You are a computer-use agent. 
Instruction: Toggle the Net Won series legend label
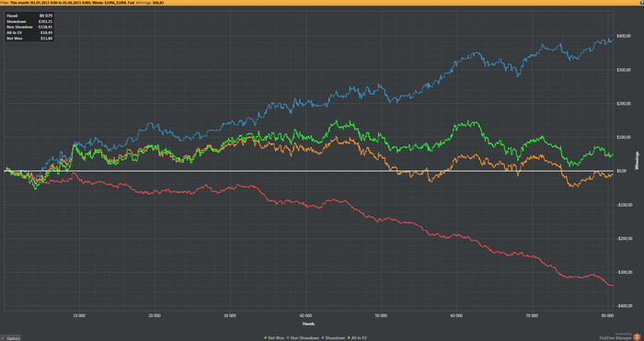pyautogui.click(x=276, y=338)
